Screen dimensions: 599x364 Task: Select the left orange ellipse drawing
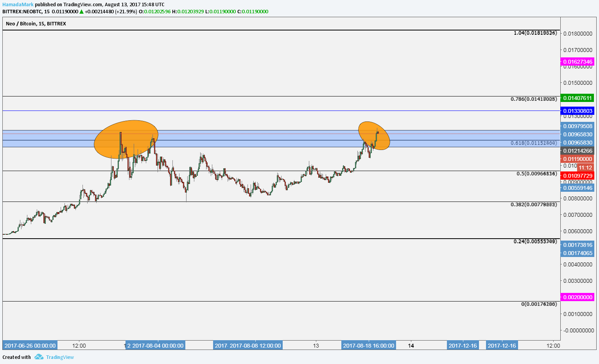[x=126, y=139]
